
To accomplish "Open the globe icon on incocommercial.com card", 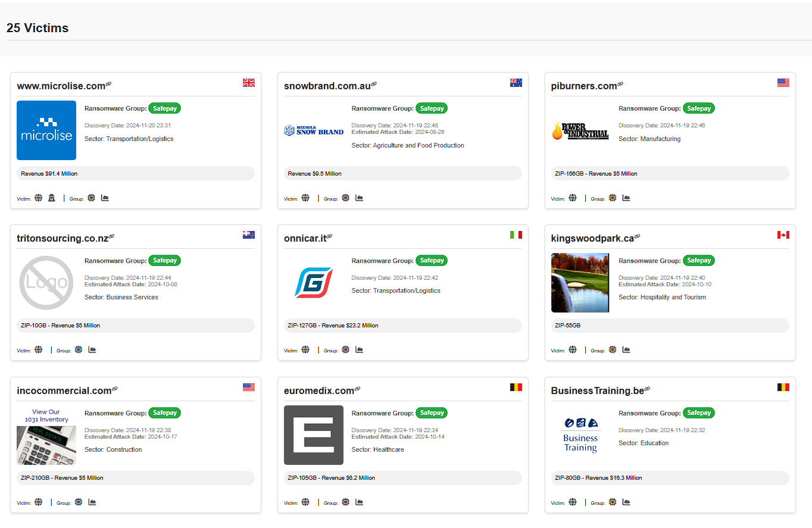I will (x=39, y=502).
